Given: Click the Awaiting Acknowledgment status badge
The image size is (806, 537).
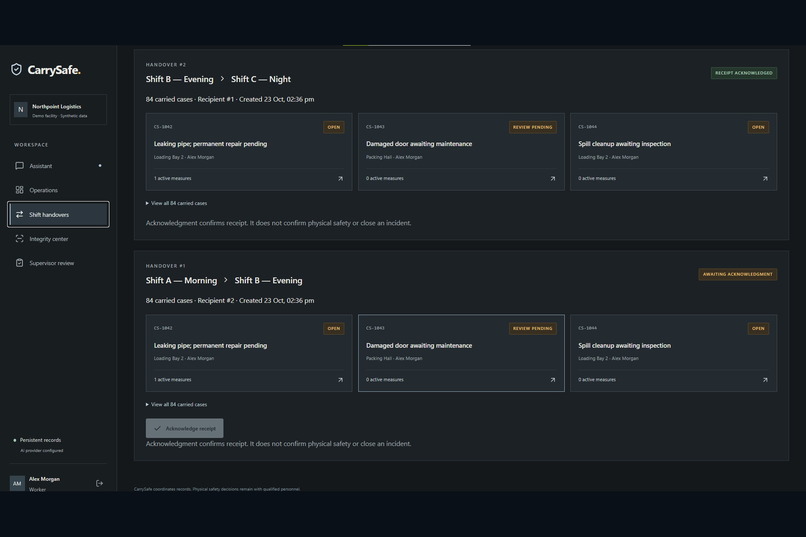Looking at the screenshot, I should (738, 274).
